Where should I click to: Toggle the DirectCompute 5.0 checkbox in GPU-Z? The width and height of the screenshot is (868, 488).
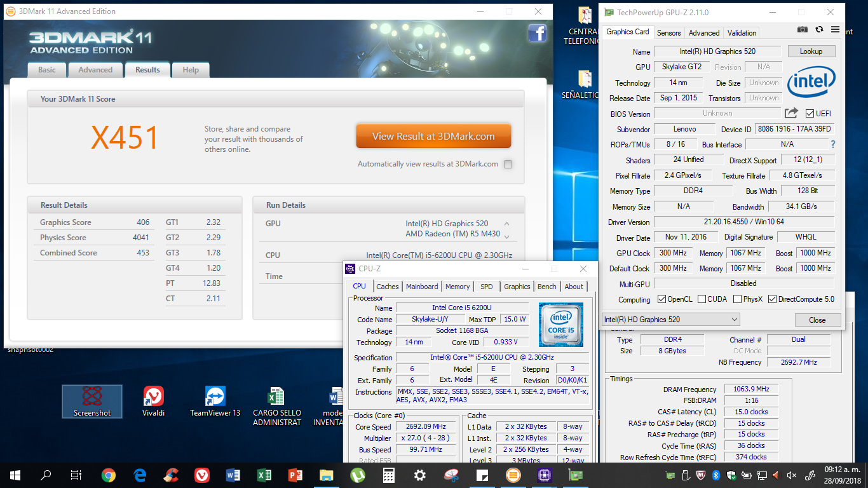click(772, 299)
